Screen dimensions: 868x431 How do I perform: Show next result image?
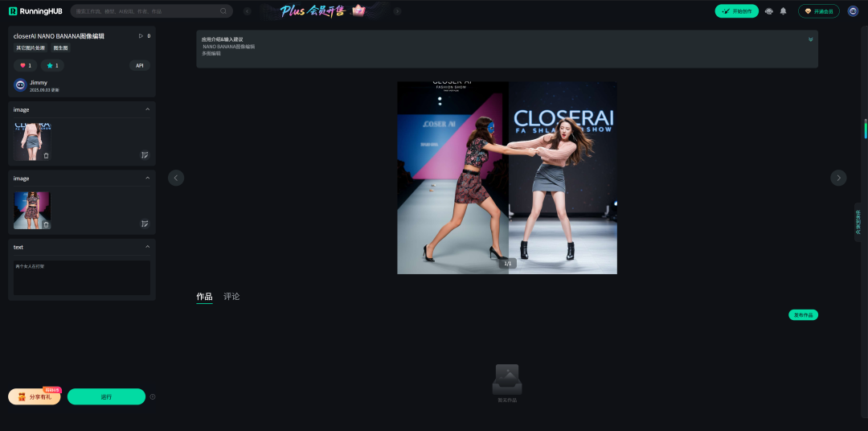[x=838, y=178]
